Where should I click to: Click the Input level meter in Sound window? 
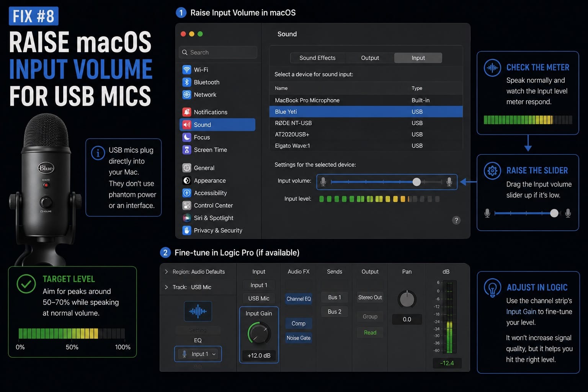pos(379,199)
